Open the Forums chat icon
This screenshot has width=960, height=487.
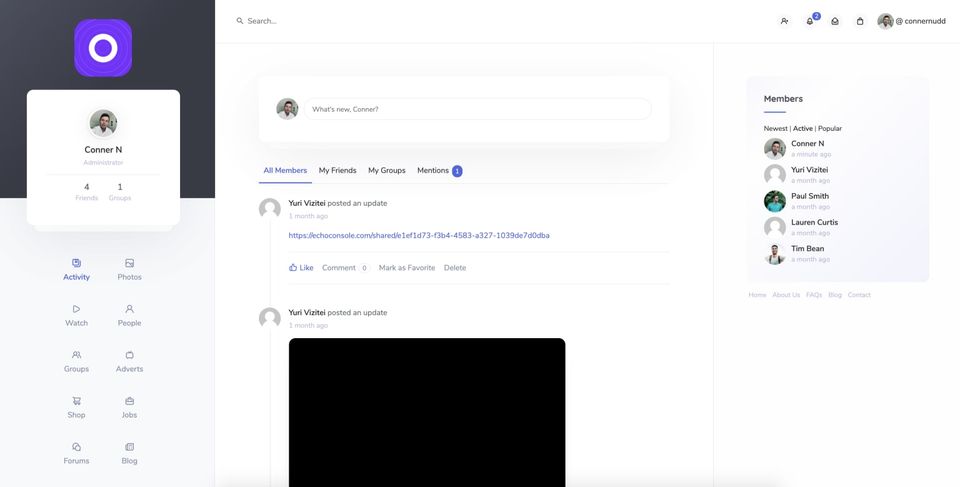(77, 447)
